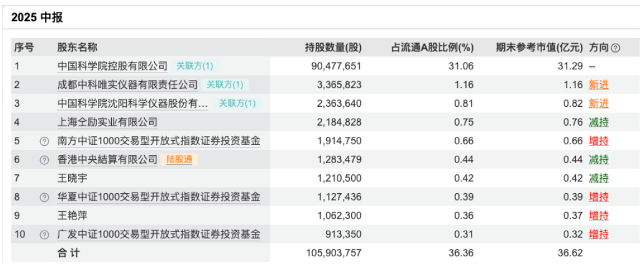Click shareholder name 王晓宇
The width and height of the screenshot is (644, 265).
click(x=72, y=178)
